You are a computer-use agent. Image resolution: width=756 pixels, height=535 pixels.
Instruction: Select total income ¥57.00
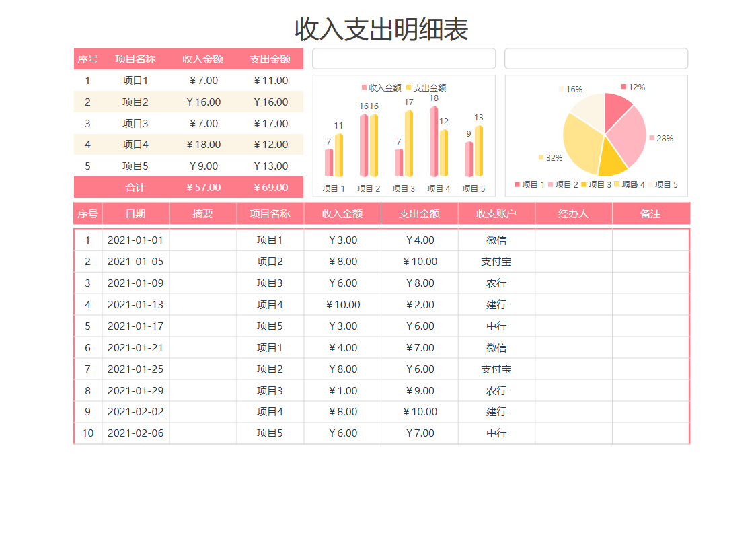[x=203, y=188]
